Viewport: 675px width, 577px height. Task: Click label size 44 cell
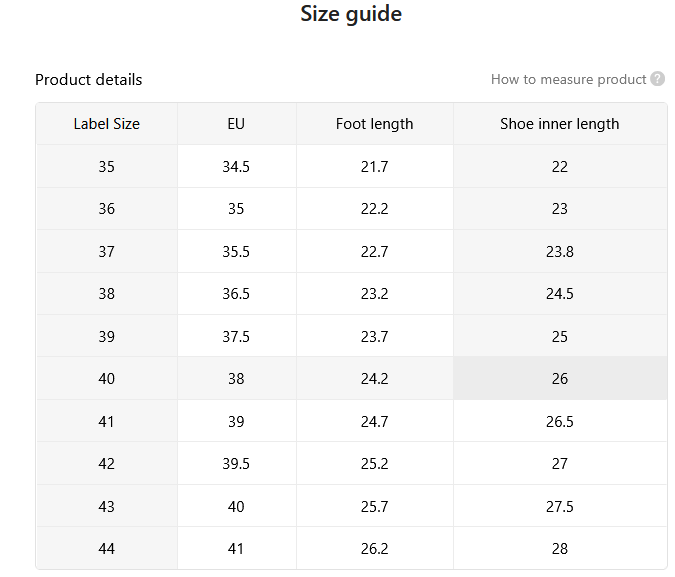tap(107, 548)
